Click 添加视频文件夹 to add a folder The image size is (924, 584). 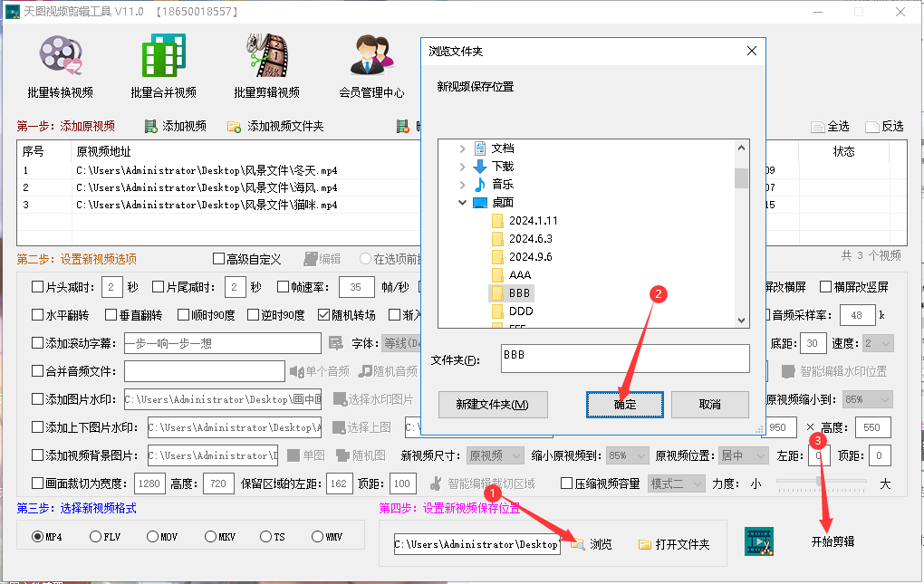tap(275, 126)
